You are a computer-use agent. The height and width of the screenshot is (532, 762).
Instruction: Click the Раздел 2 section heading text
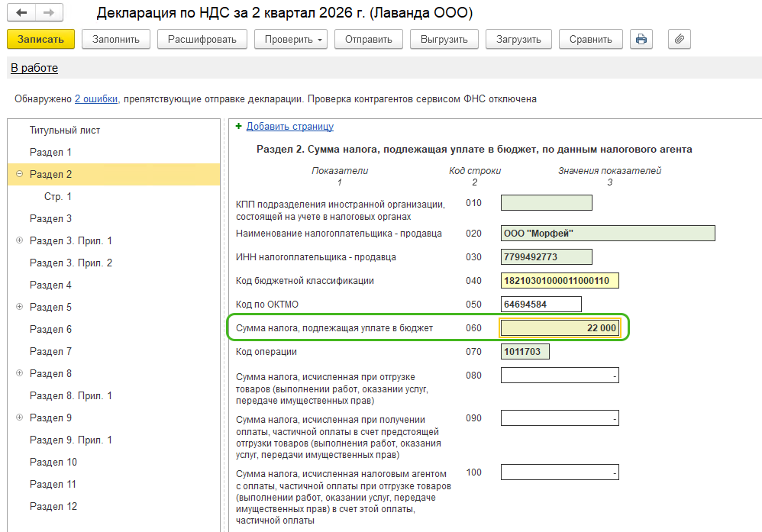point(474,149)
